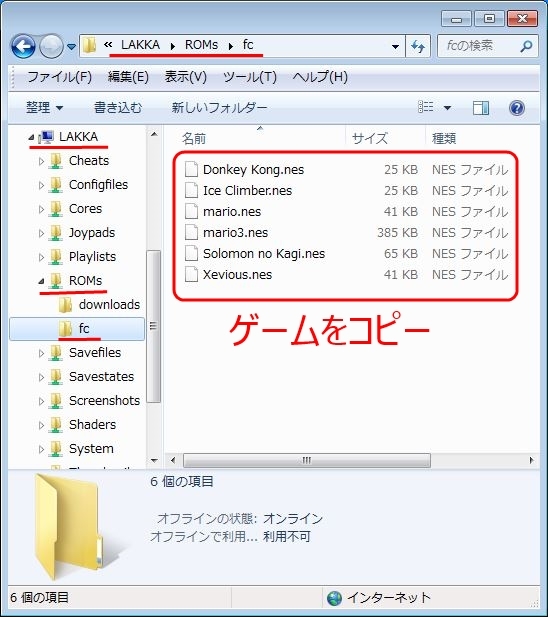Expand the arrow after ROMs in the address bar
This screenshot has width=548, height=617.
coord(231,46)
